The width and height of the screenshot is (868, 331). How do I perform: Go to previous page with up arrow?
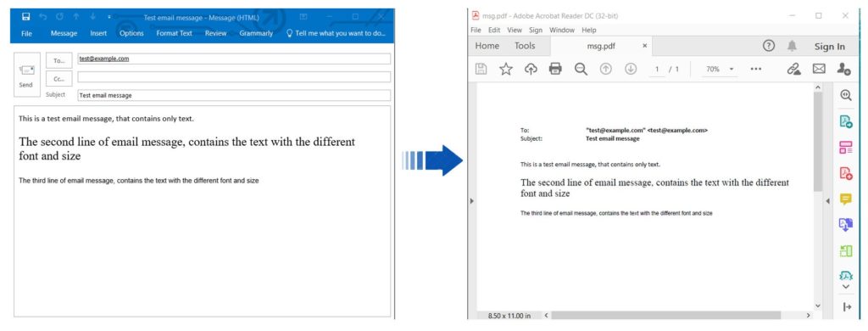(606, 69)
